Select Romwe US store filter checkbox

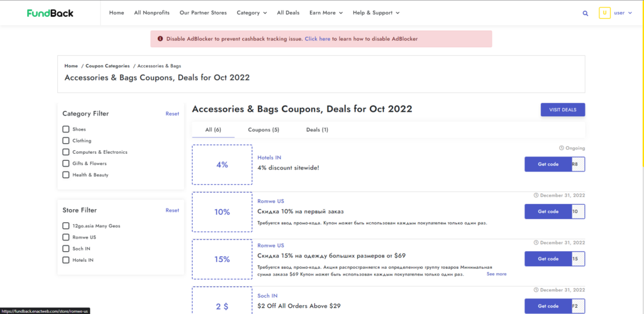65,237
